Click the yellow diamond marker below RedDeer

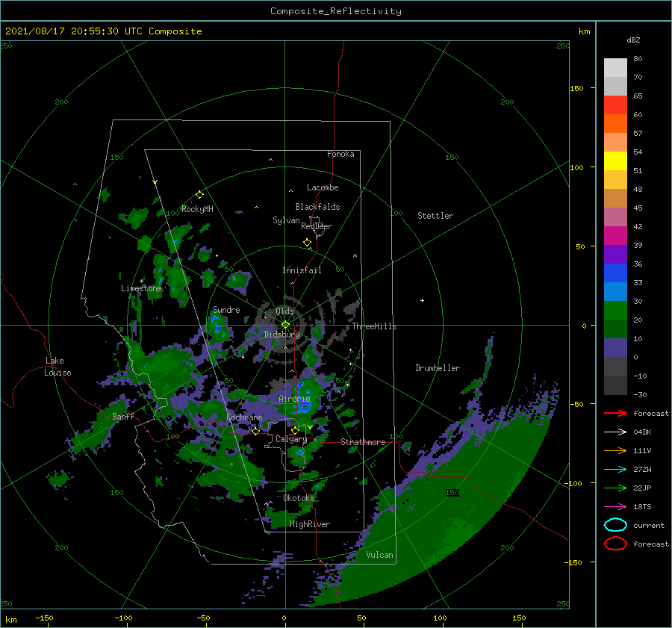(x=307, y=243)
